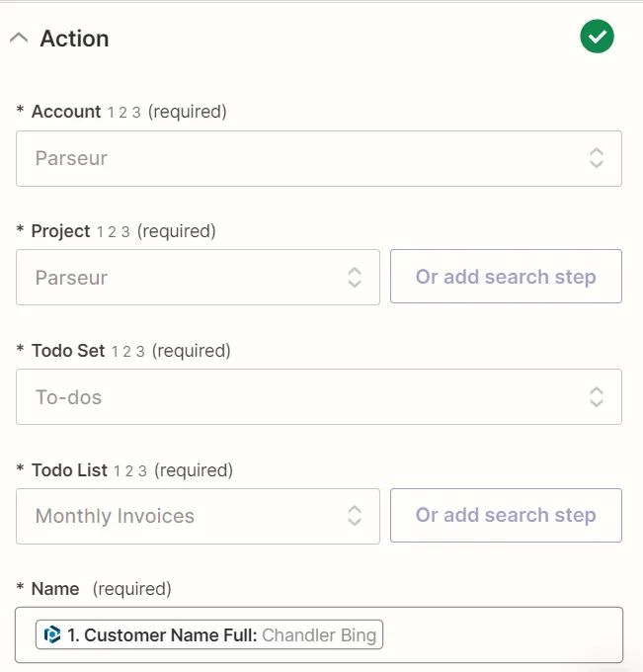
Task: Click the up-down arrows in Project field
Action: (355, 278)
